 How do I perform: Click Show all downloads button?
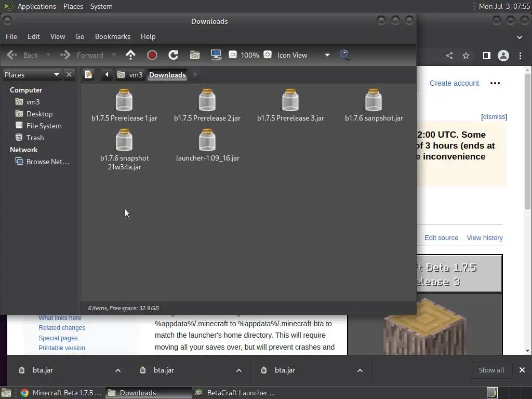coord(491,370)
